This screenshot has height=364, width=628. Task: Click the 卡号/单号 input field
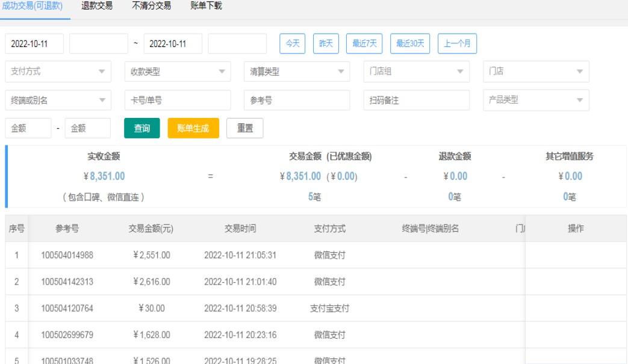point(177,100)
